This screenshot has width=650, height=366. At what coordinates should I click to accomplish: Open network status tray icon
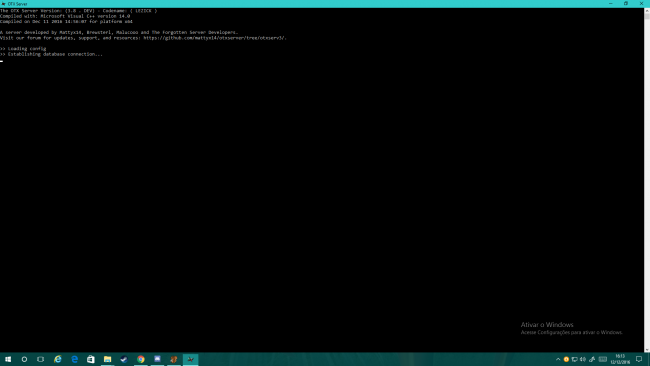575,359
